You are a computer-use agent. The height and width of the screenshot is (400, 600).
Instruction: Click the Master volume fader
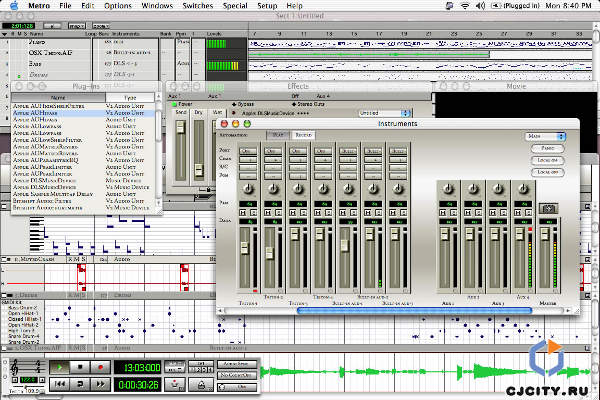pos(545,233)
